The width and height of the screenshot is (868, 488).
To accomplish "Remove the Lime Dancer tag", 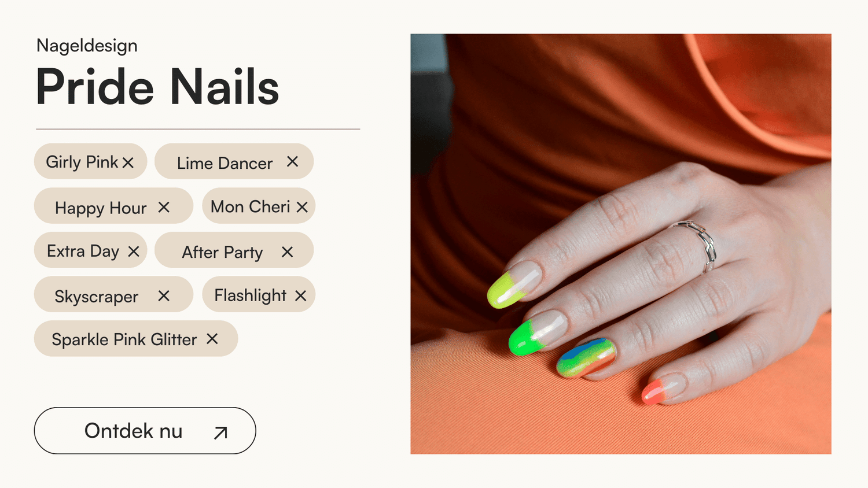I will tap(292, 161).
